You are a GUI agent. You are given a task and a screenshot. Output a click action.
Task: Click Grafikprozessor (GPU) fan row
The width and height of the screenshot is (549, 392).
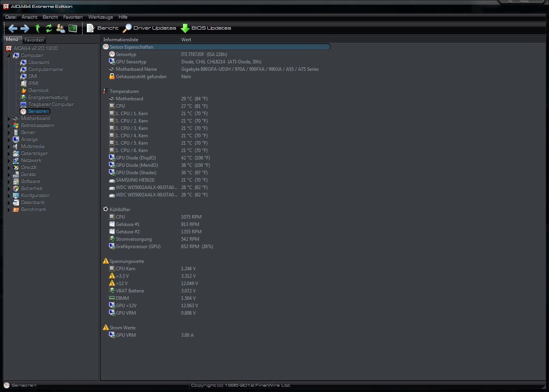(216, 247)
